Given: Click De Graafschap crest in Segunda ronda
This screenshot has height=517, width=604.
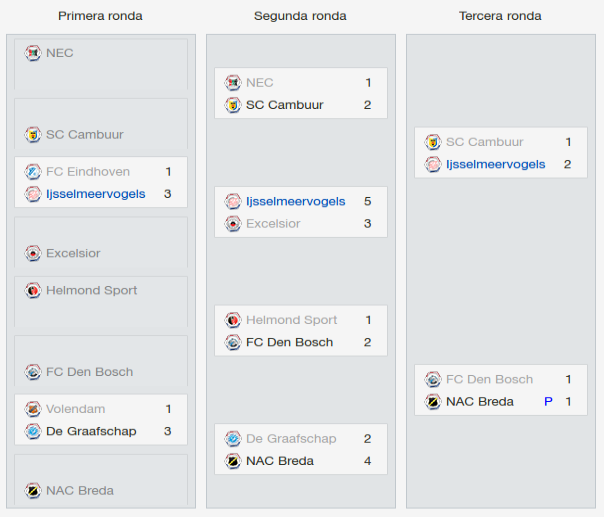Looking at the screenshot, I should pyautogui.click(x=233, y=439).
